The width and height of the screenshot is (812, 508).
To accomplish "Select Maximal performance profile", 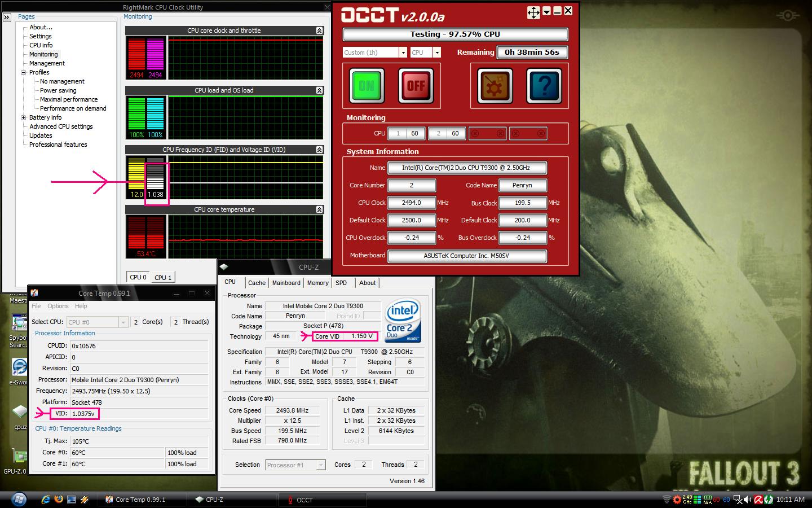I will [69, 99].
